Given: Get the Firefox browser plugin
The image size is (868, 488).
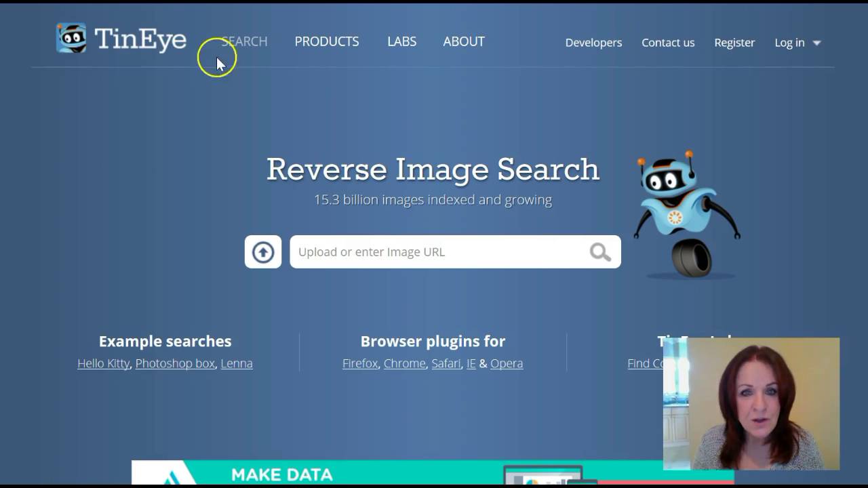Looking at the screenshot, I should pos(360,363).
